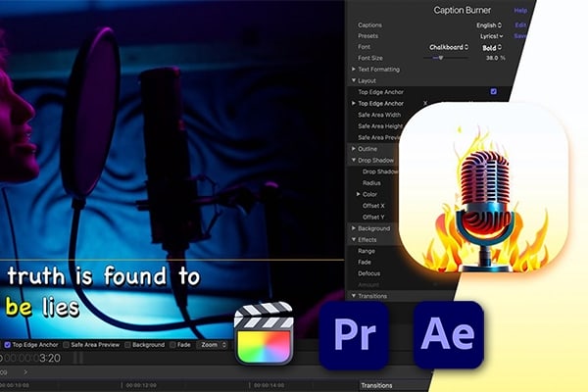This screenshot has height=392, width=588.
Task: Collapse the Drop Shadow section
Action: click(353, 160)
